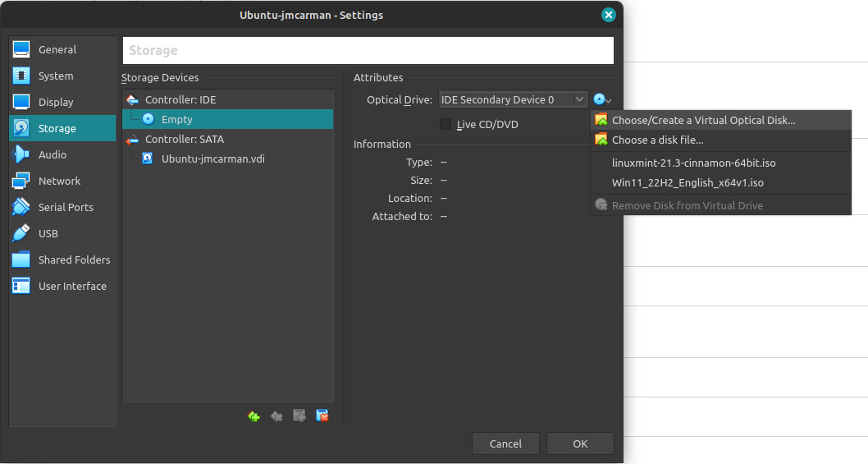The height and width of the screenshot is (464, 868).
Task: Click the SATA controller icon
Action: (132, 139)
